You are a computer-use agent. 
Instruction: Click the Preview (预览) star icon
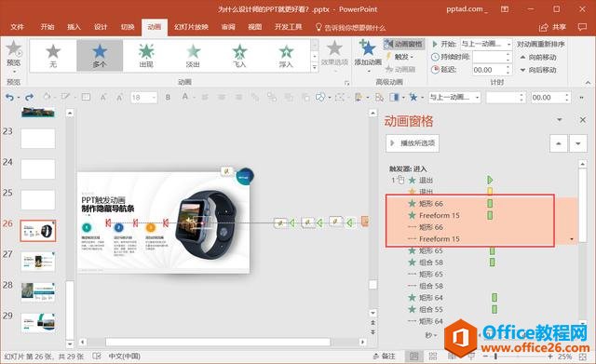(x=14, y=49)
